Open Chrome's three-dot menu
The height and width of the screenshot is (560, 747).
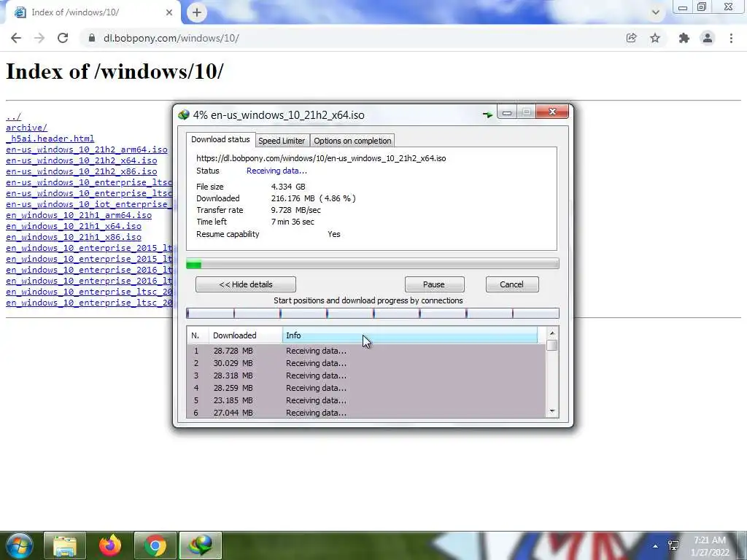click(x=731, y=38)
